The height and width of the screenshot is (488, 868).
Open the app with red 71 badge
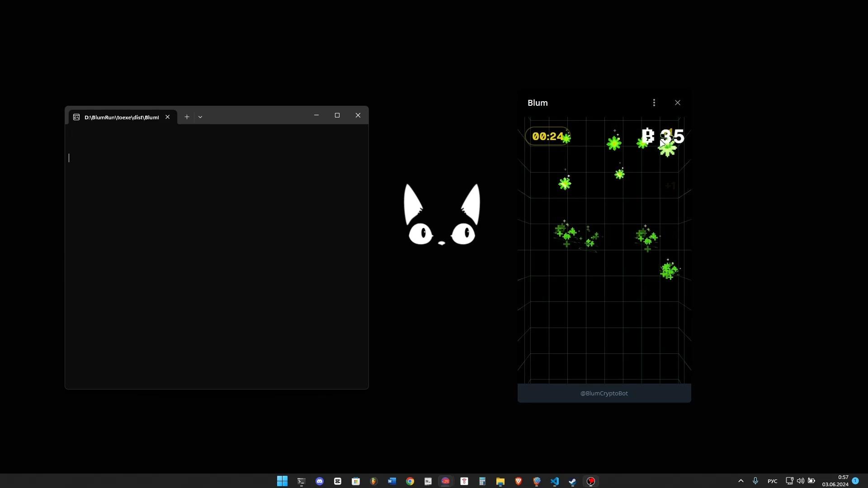446,481
